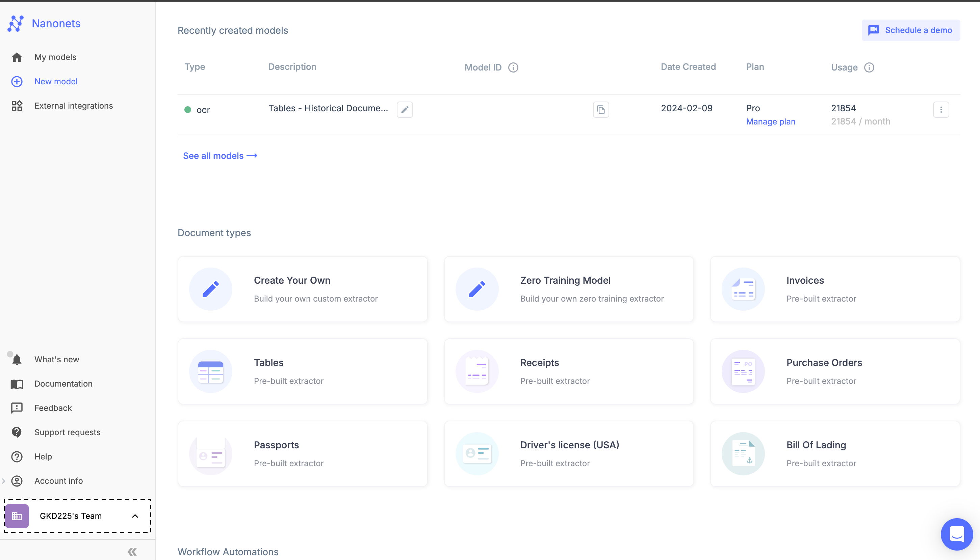Open External integrations page
Viewport: 980px width, 560px height.
[74, 106]
